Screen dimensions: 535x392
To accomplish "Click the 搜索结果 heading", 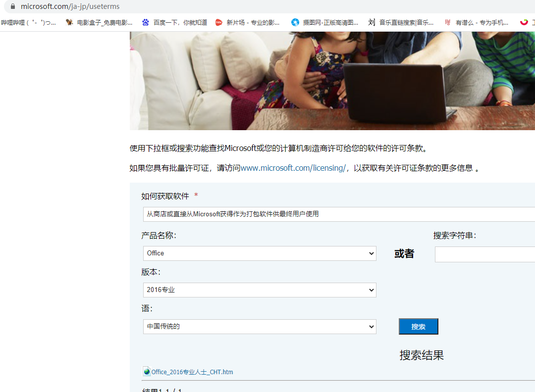I will [422, 355].
